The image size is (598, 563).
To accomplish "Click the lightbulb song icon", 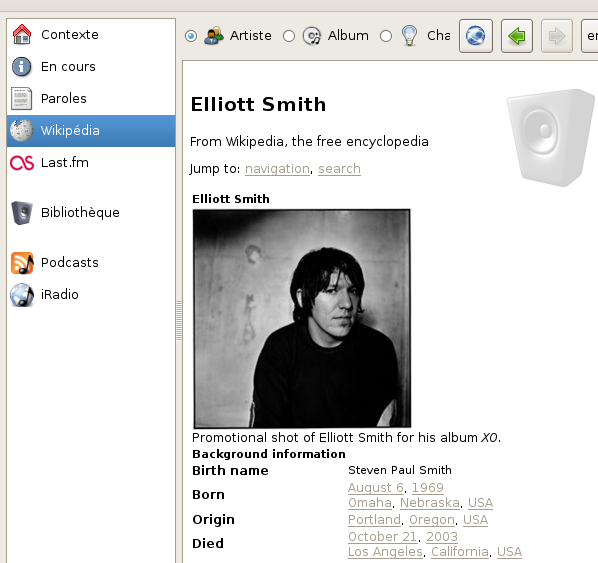I will pos(410,36).
